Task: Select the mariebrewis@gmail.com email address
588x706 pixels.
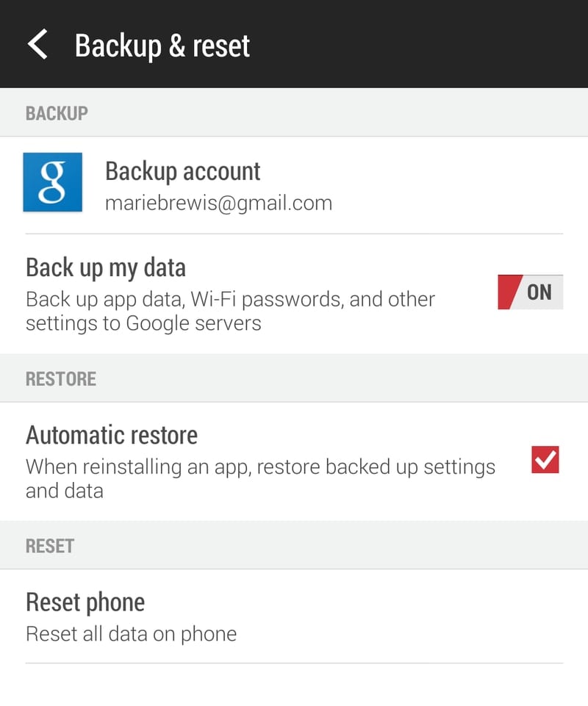Action: 218,203
